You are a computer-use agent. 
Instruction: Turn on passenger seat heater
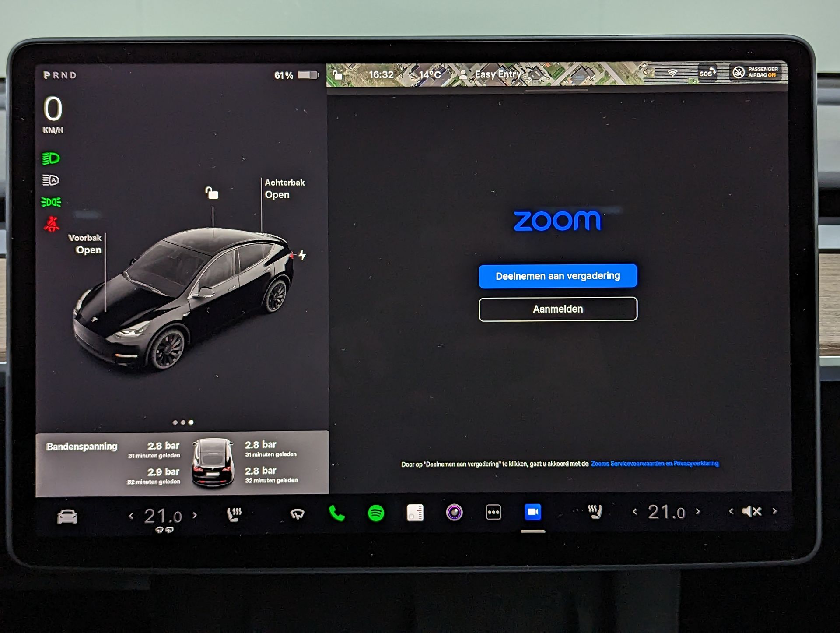pyautogui.click(x=595, y=511)
